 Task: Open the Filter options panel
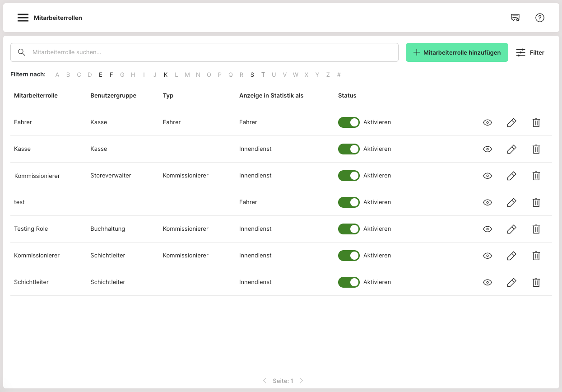(530, 52)
